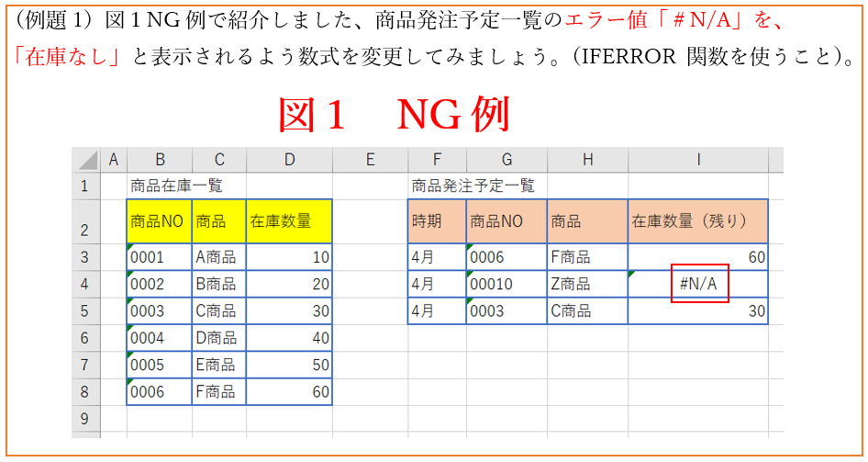
Task: Click the 在庫数量（残り） header cell
Action: click(x=698, y=221)
